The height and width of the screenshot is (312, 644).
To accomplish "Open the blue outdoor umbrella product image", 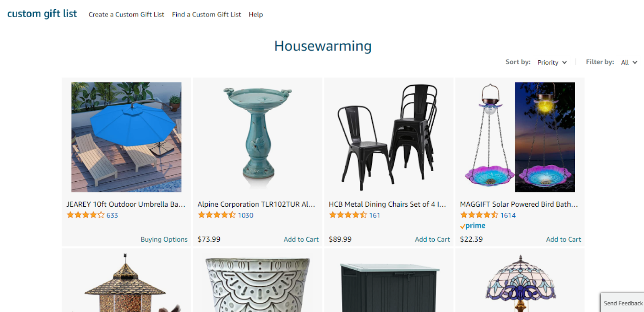I will coord(126,137).
